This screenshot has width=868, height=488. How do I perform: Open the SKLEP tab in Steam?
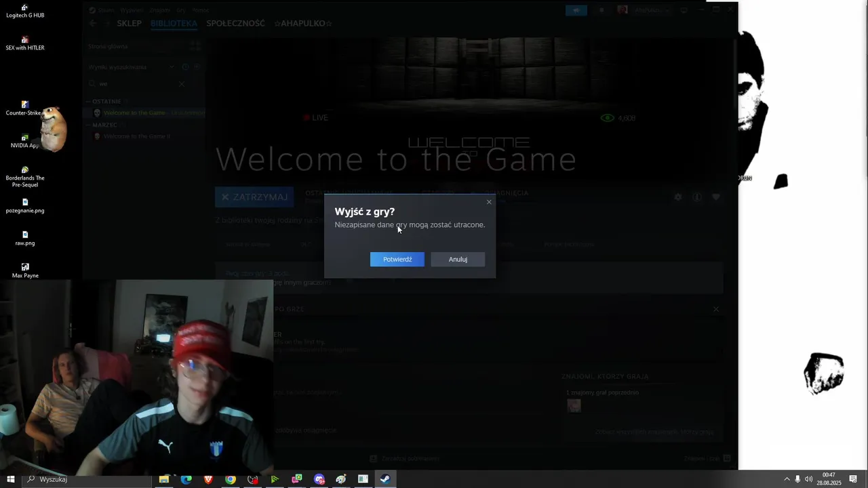coord(129,23)
